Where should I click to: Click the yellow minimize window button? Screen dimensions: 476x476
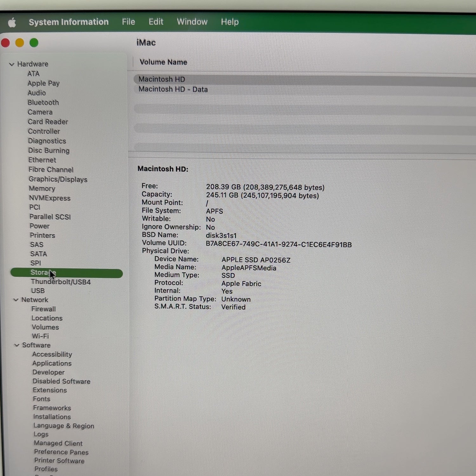pos(20,43)
